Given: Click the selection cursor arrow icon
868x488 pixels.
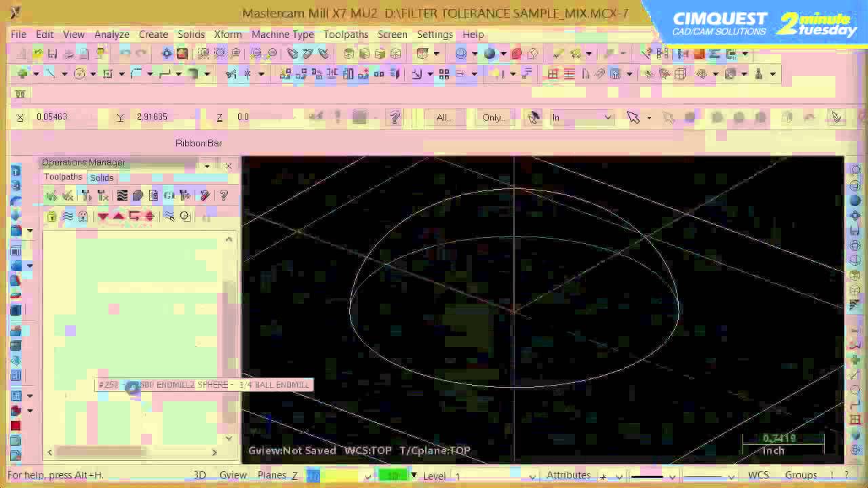Looking at the screenshot, I should click(633, 117).
